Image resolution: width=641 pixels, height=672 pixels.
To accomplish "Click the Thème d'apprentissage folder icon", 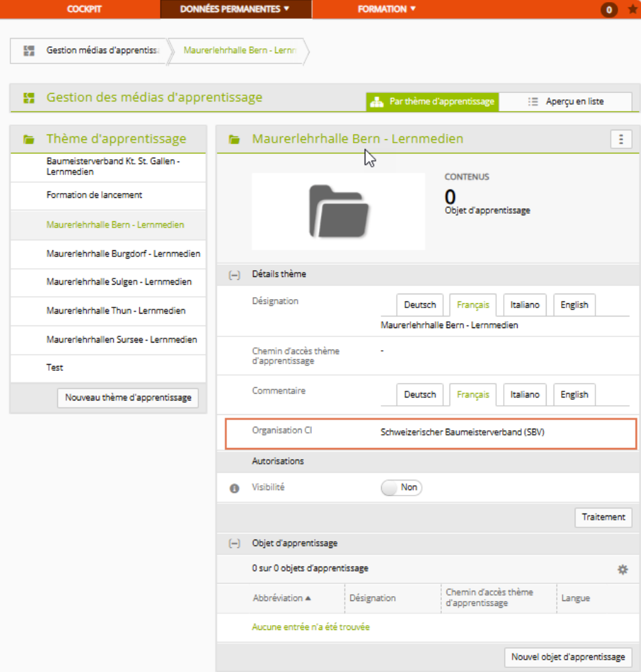I will [x=29, y=139].
